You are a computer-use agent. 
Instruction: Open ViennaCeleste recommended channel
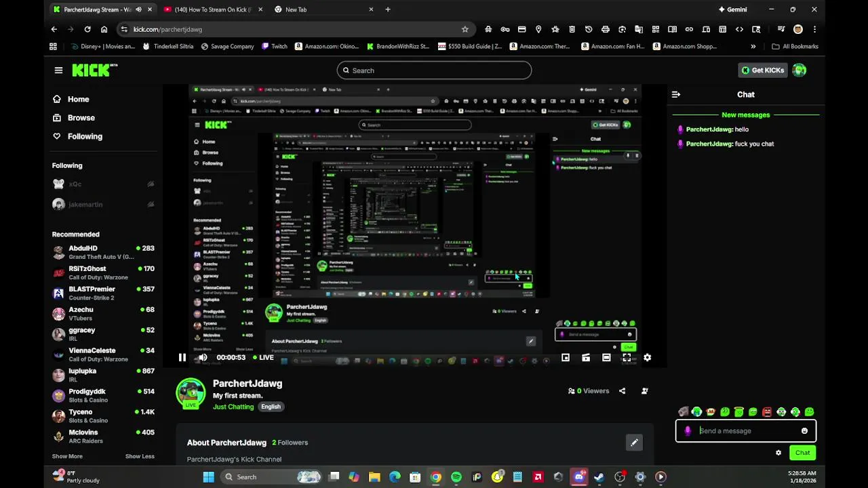point(103,354)
